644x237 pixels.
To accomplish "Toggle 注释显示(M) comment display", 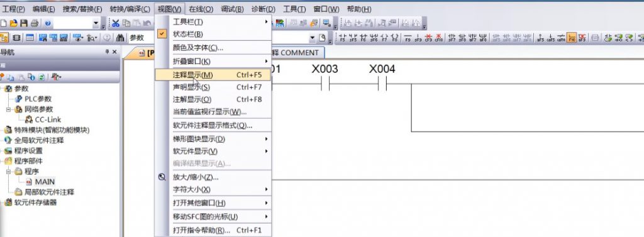I will click(x=213, y=75).
